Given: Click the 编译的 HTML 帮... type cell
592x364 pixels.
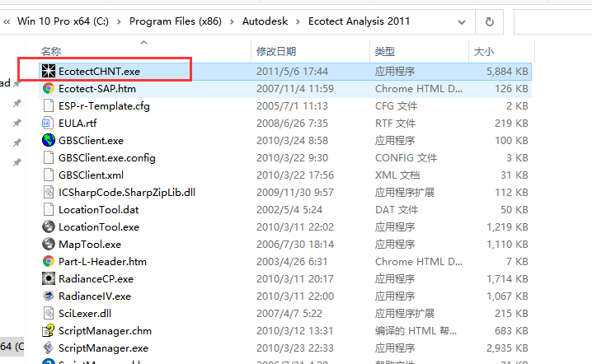Looking at the screenshot, I should (416, 331).
